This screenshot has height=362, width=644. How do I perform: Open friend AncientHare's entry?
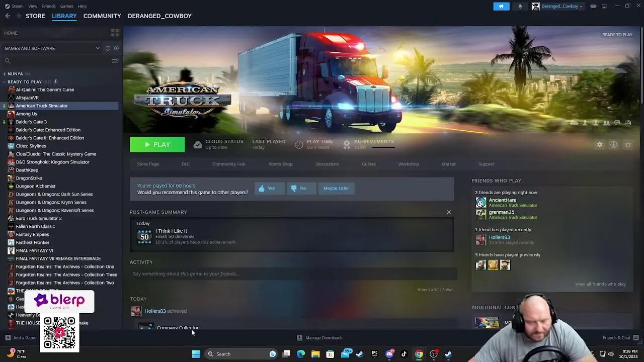point(507,203)
